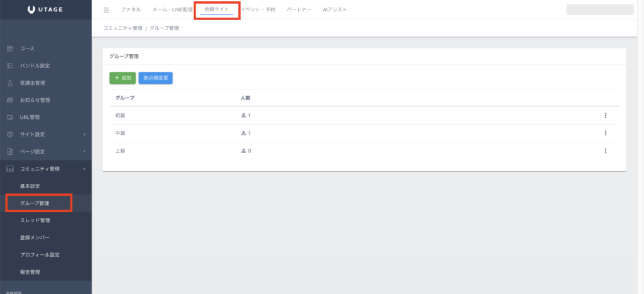Open the three-dot menu for 初級
Viewport: 644px width, 294px height.
point(606,116)
